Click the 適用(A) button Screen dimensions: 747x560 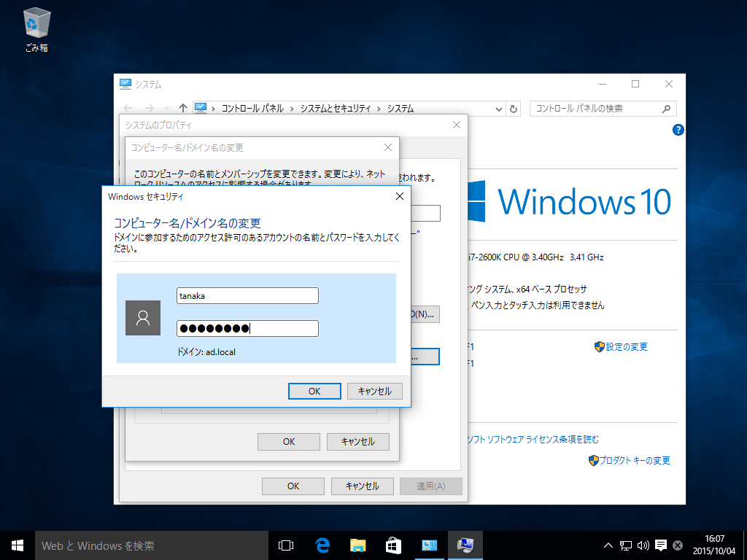click(430, 486)
